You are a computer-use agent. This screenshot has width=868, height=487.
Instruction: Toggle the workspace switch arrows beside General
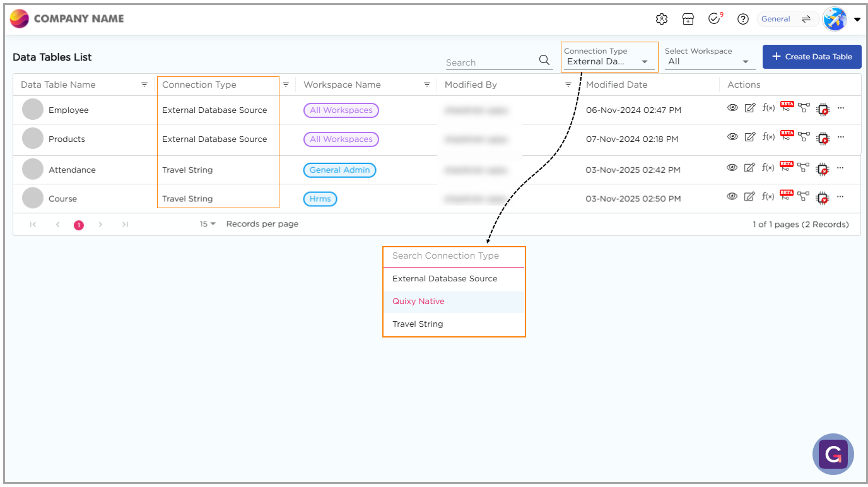[x=806, y=19]
